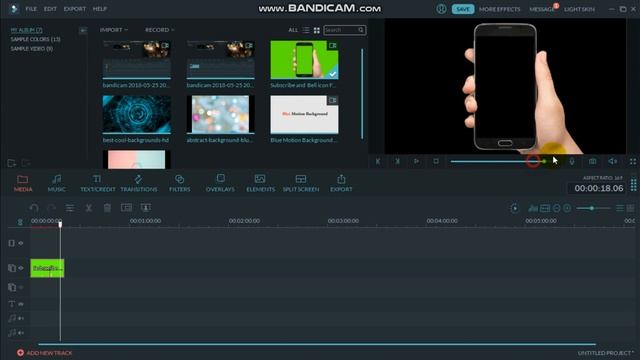Mute the second music track

click(x=21, y=333)
